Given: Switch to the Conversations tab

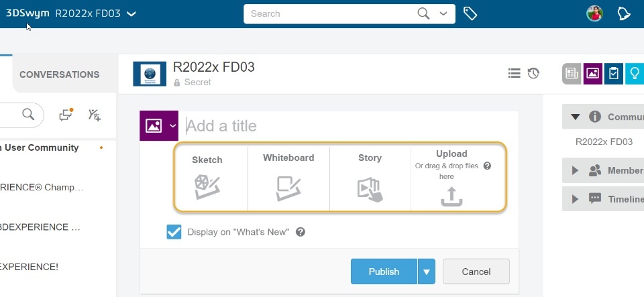Looking at the screenshot, I should click(x=59, y=74).
